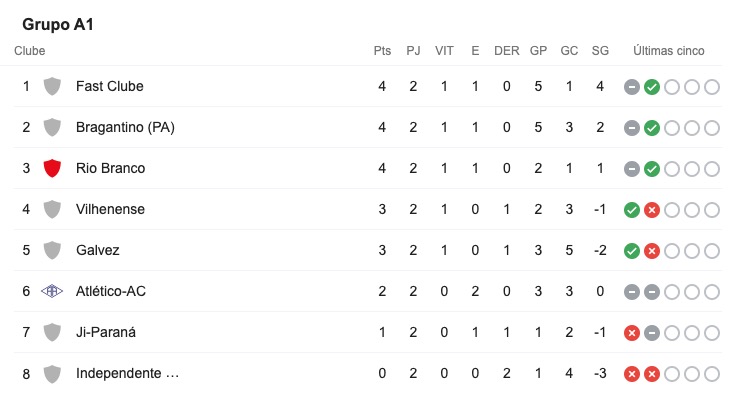
Task: Click the Grupo A1 heading
Action: pos(58,24)
